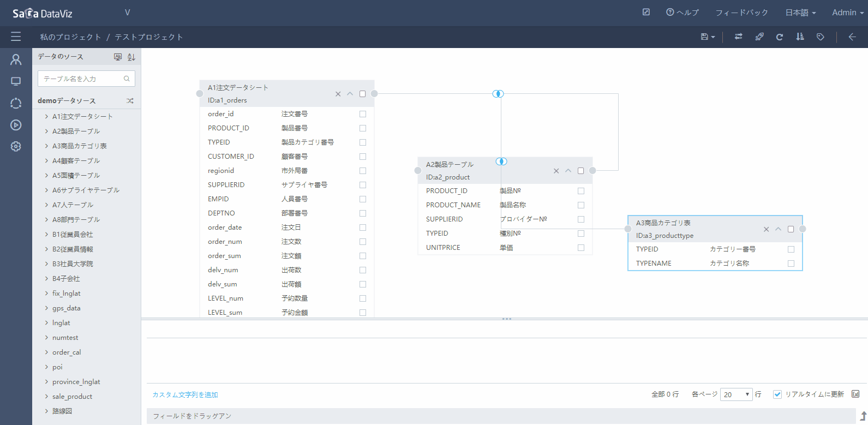Click the sort descending toolbar icon
Viewport: 868px width, 425px height.
[800, 37]
